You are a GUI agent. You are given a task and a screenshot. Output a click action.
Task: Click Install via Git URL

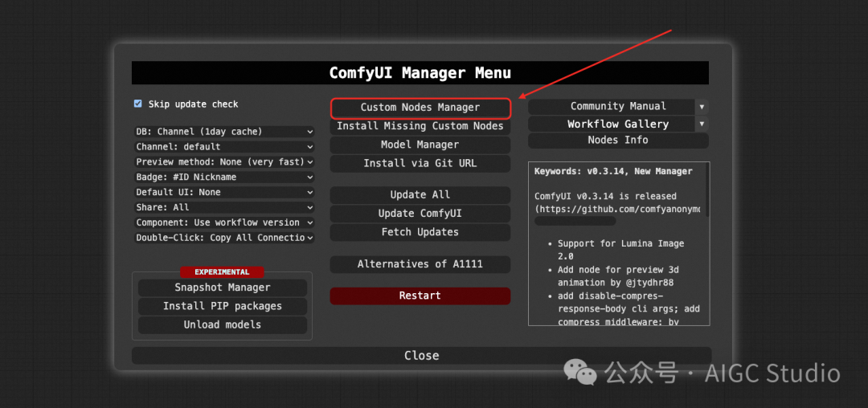[x=420, y=164]
